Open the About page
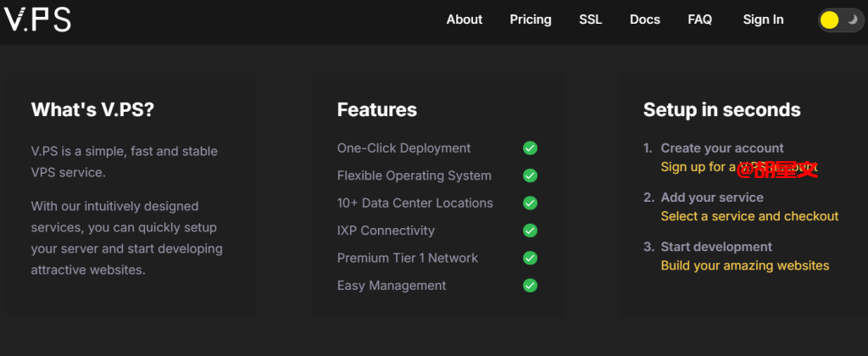 click(464, 19)
